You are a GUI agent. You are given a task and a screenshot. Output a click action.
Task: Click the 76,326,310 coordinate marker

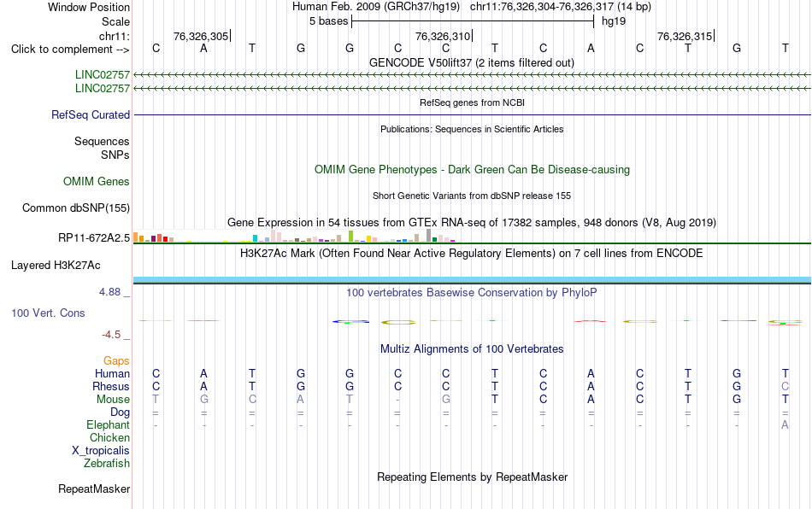coord(443,36)
